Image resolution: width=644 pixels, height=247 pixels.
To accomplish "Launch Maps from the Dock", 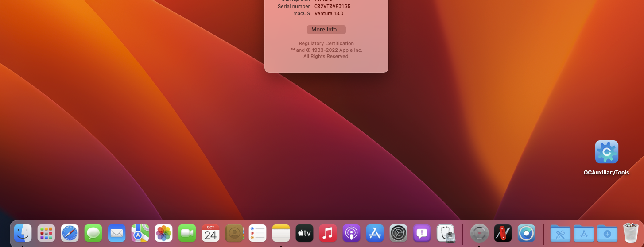I will click(140, 233).
